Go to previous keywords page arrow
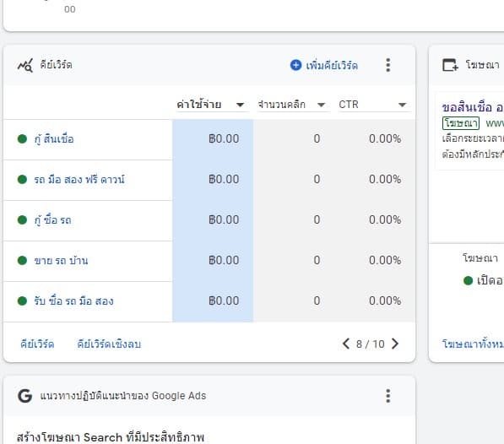Image resolution: width=504 pixels, height=444 pixels. tap(346, 344)
